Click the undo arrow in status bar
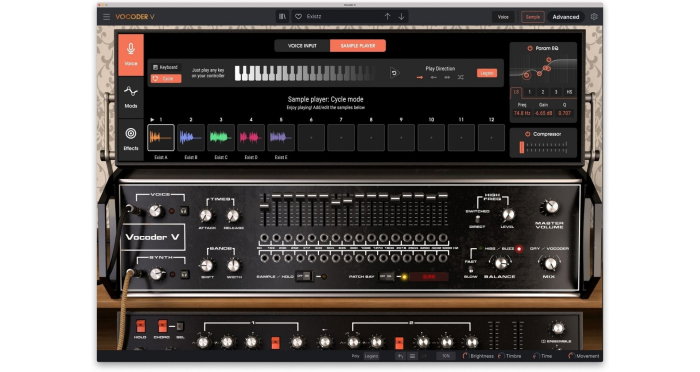 [x=400, y=356]
